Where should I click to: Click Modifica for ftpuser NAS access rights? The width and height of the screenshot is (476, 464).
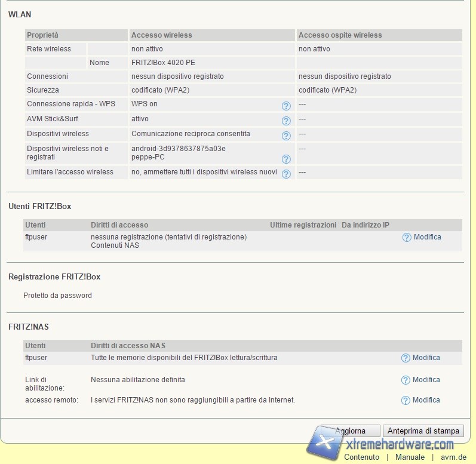pos(426,358)
